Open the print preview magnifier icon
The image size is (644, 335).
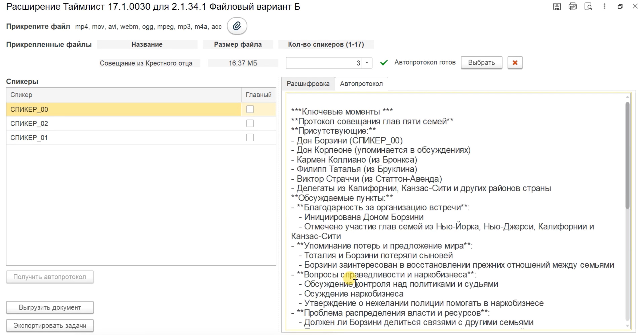point(588,6)
